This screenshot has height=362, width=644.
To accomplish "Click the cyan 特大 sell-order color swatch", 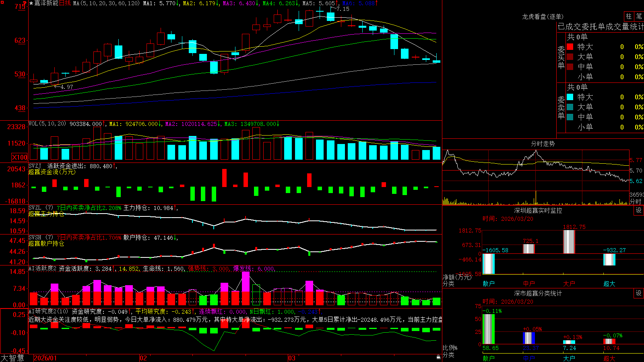I will click(x=570, y=97).
